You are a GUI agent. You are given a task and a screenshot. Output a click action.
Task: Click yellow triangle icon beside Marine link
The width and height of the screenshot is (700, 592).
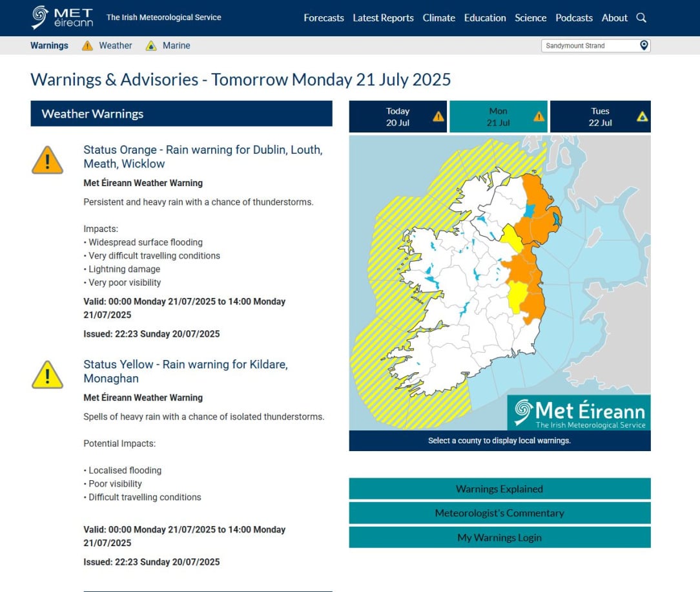(x=151, y=46)
